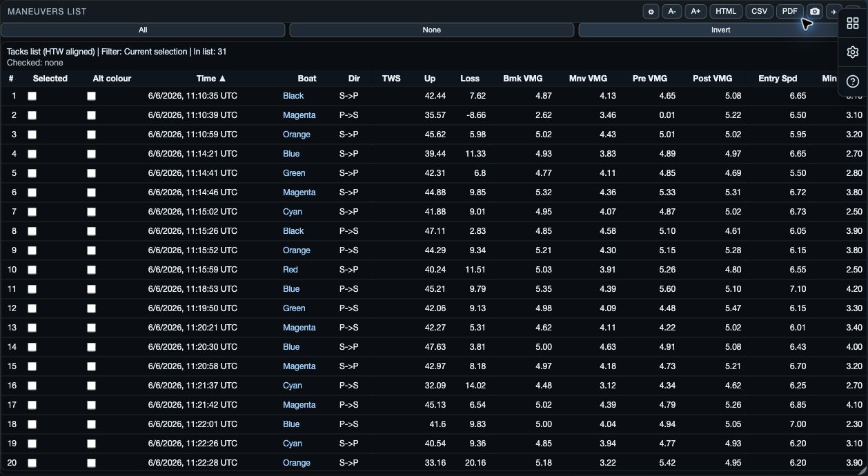The height and width of the screenshot is (476, 868).
Task: Increase font size with A+ button
Action: tap(696, 12)
